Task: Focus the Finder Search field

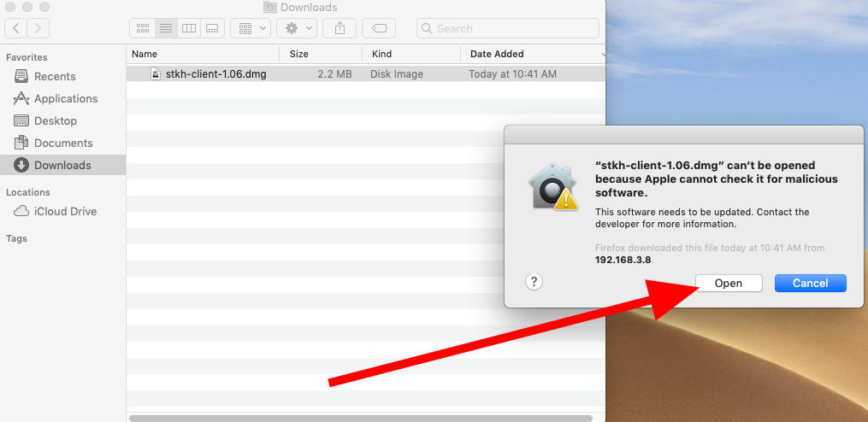Action: (508, 28)
